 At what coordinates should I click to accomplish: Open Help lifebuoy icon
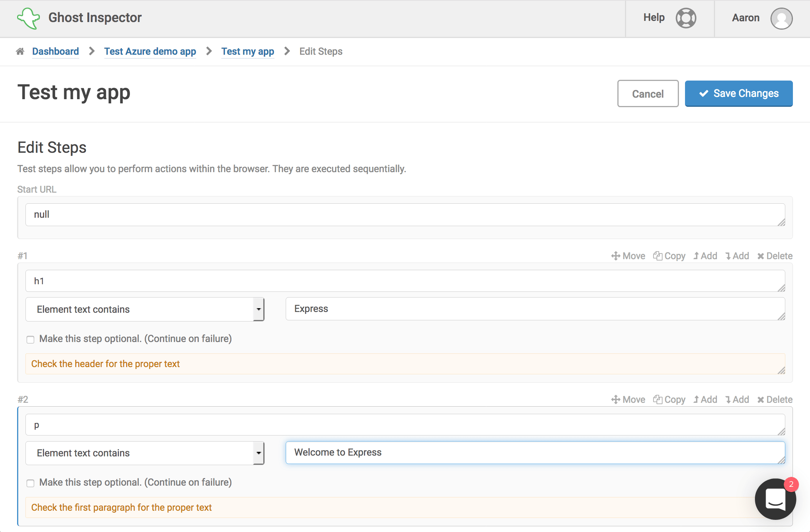tap(686, 18)
